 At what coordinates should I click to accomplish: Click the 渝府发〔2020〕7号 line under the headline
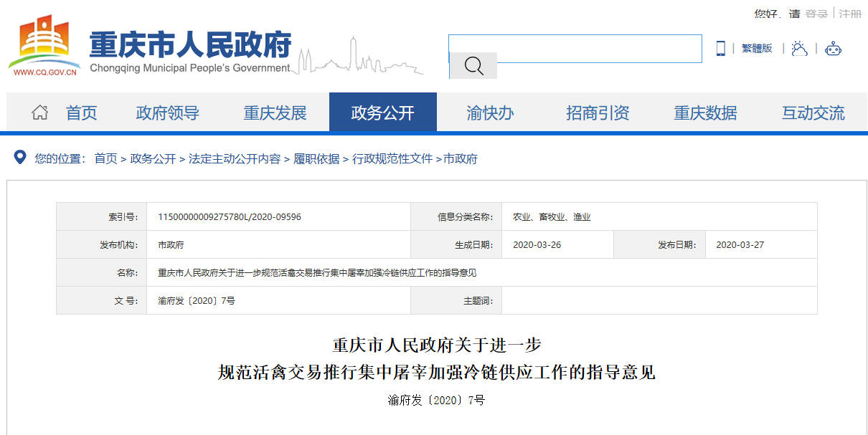(436, 400)
